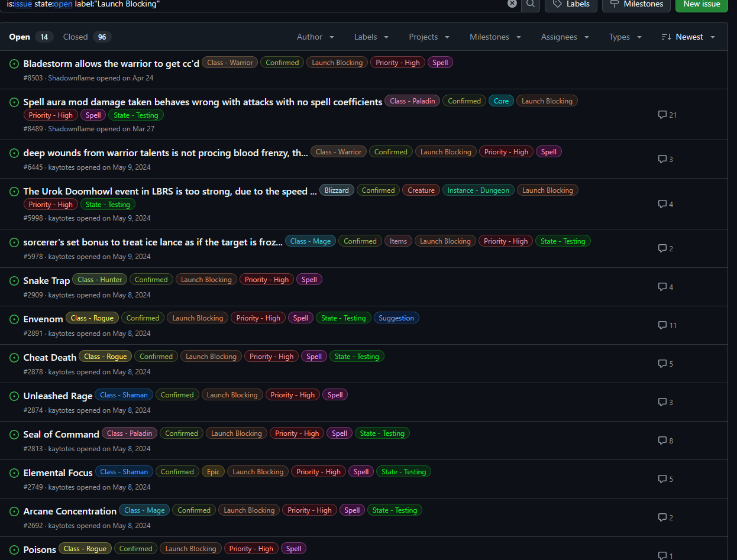Click the Suggestion label on Envenom issue
737x560 pixels.
pyautogui.click(x=396, y=318)
